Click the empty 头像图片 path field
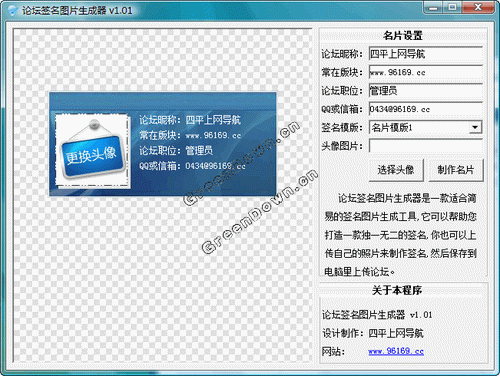 (x=426, y=146)
